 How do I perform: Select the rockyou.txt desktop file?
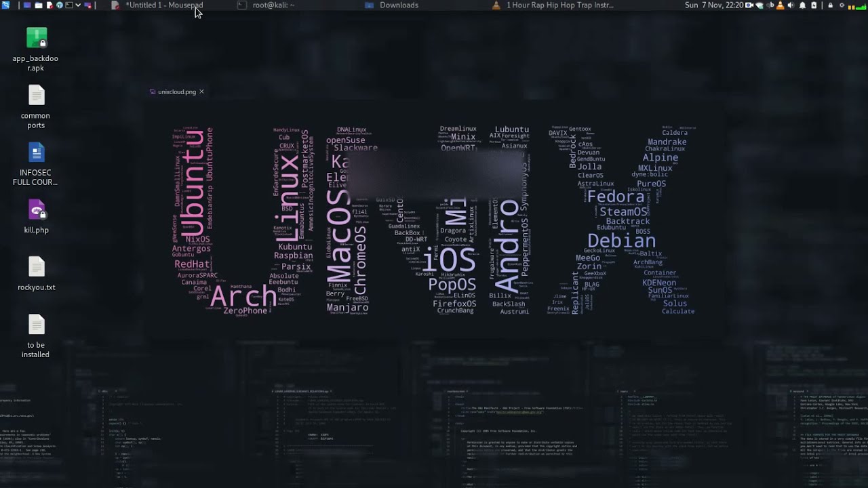(36, 274)
